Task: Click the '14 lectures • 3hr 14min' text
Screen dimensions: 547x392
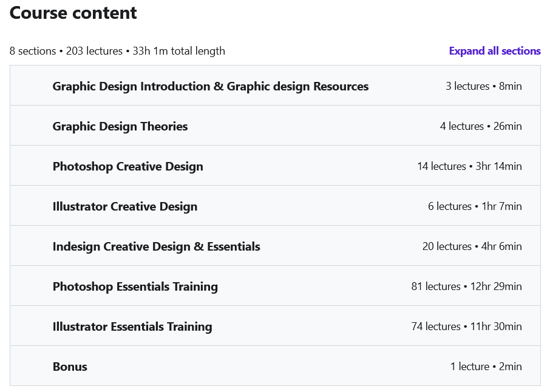Action: [469, 166]
